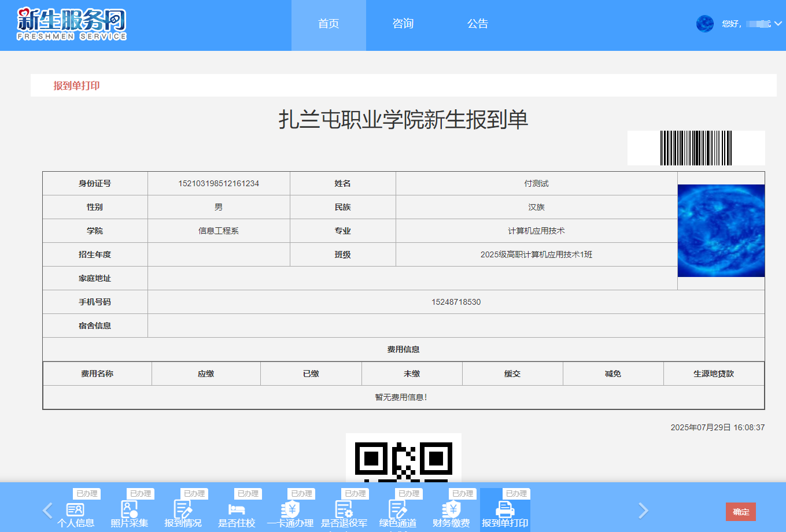Open the 公告 tab
The image size is (786, 532).
(x=478, y=24)
